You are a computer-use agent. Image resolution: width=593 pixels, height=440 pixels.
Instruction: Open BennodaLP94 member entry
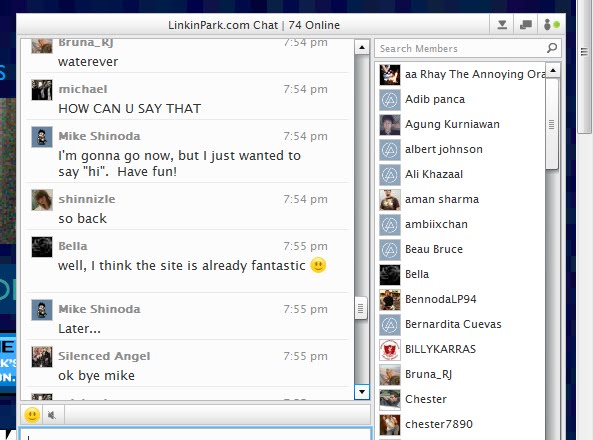(x=462, y=299)
